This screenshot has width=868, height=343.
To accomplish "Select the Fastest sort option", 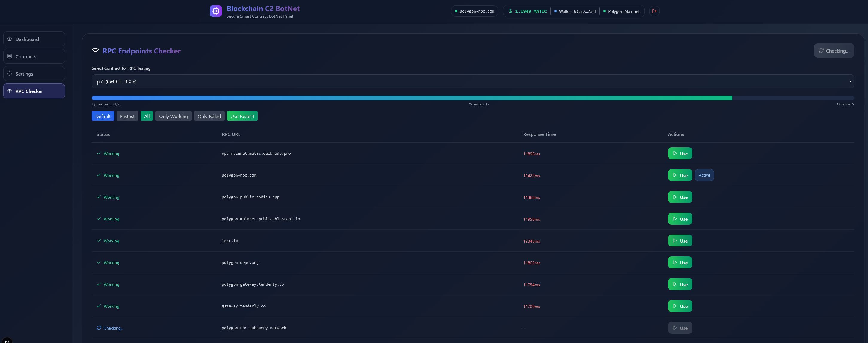I will pyautogui.click(x=127, y=116).
